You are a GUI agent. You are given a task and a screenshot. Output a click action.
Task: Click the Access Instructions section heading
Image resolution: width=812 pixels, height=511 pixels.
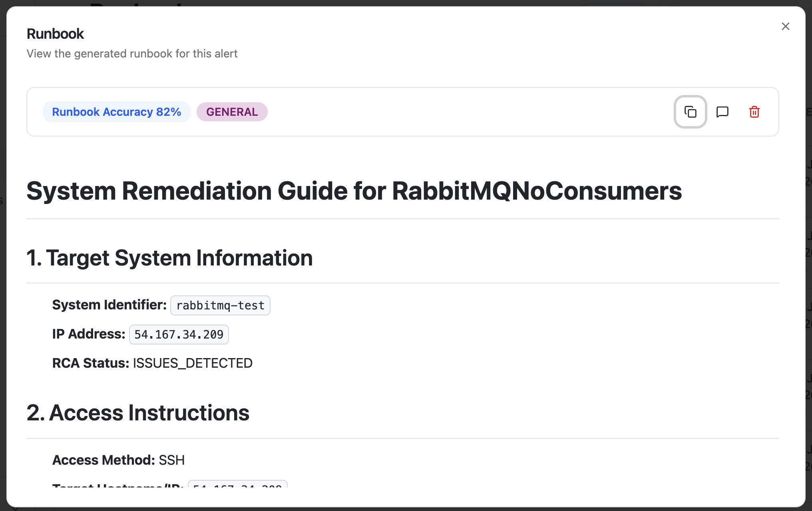138,412
